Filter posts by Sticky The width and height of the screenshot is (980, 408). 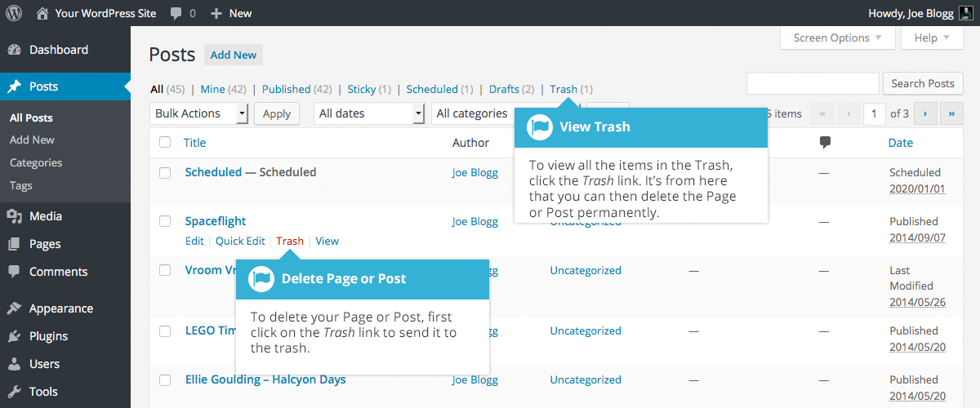[x=362, y=89]
